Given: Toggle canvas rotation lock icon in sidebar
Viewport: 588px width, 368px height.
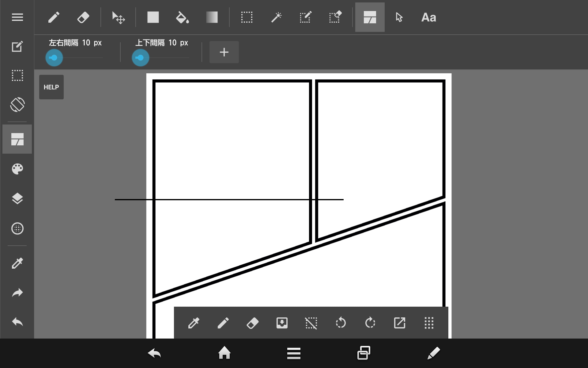Looking at the screenshot, I should click(x=17, y=105).
